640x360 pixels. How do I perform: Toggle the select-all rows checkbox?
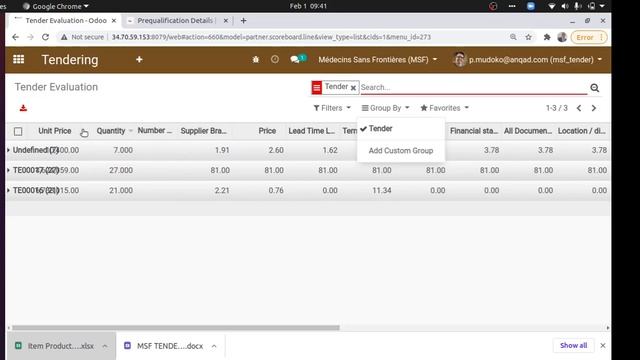pos(18,131)
